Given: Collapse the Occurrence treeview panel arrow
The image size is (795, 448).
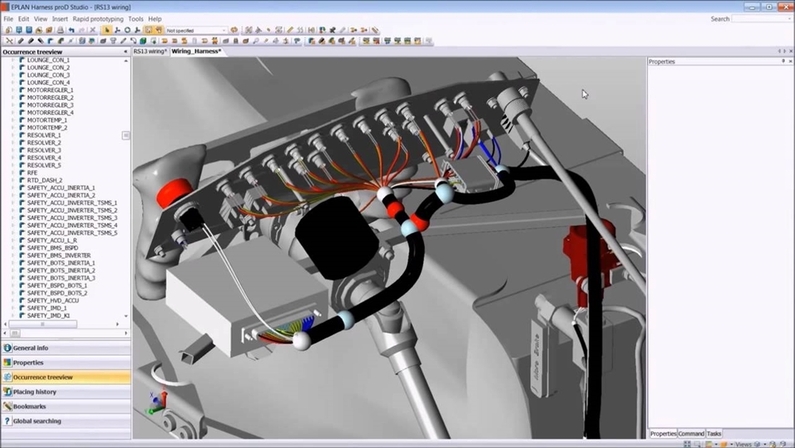Looking at the screenshot, I should [125, 52].
